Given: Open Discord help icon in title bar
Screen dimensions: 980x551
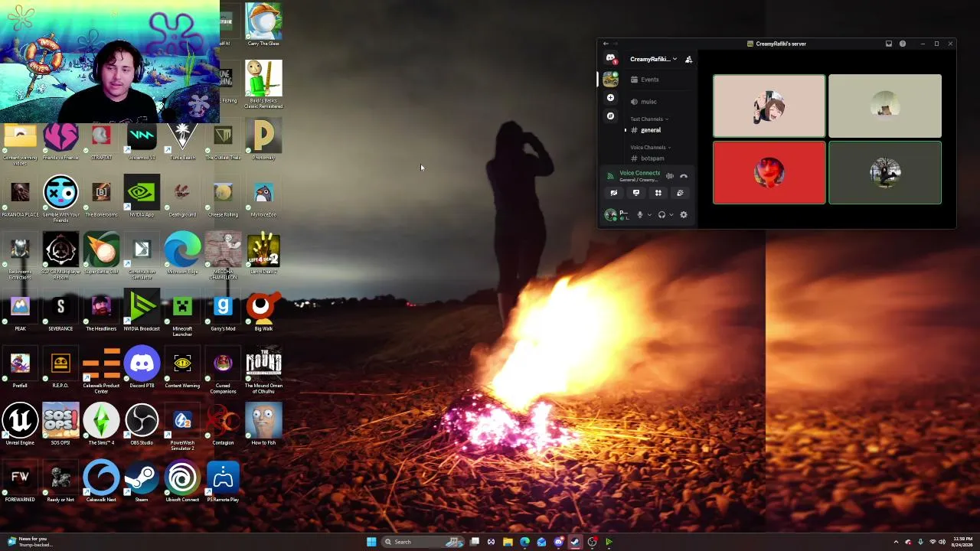Looking at the screenshot, I should (x=903, y=44).
